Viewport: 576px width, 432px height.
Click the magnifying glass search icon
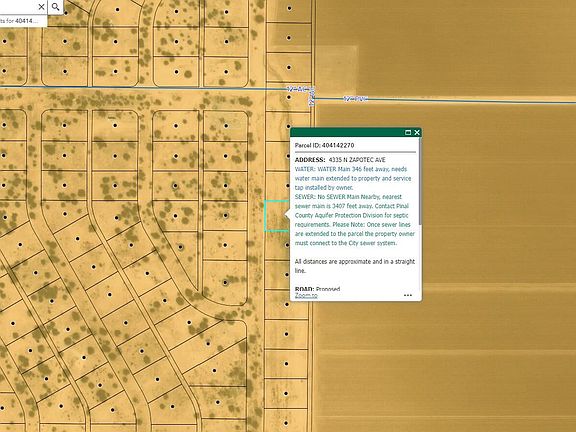click(x=55, y=7)
